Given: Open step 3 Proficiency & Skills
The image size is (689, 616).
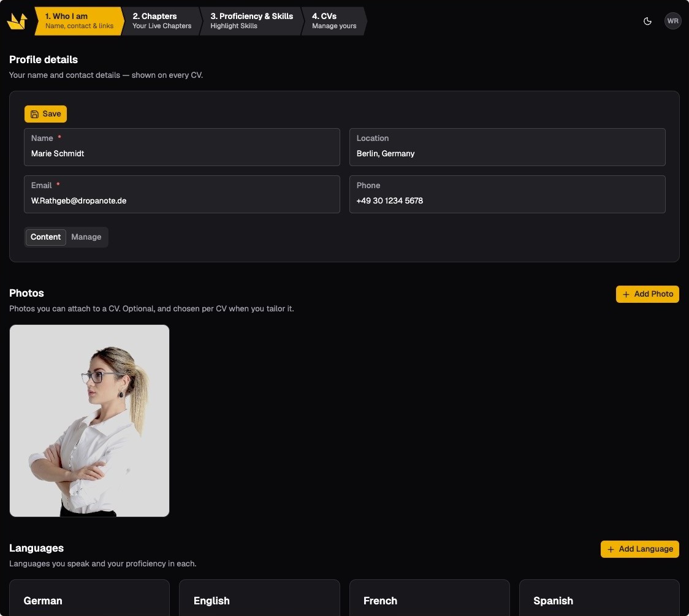Looking at the screenshot, I should [x=251, y=21].
